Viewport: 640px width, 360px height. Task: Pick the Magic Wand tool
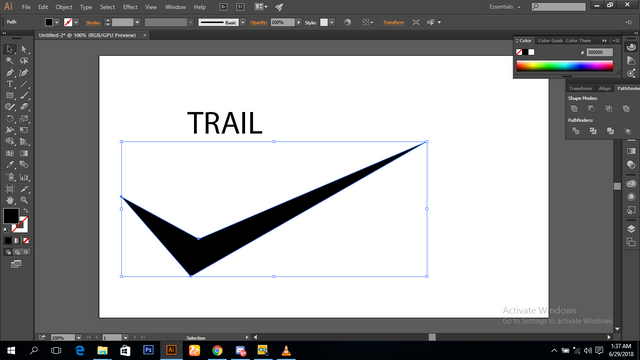[10, 61]
